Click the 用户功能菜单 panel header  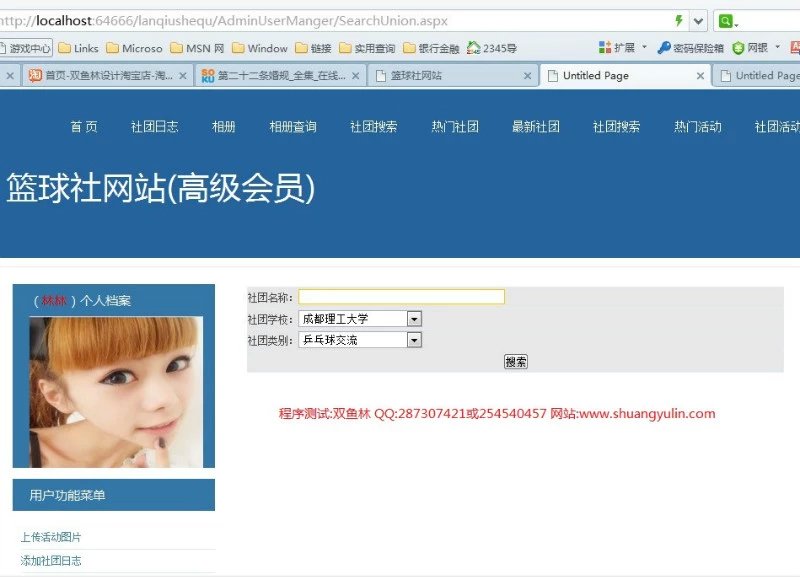click(114, 495)
